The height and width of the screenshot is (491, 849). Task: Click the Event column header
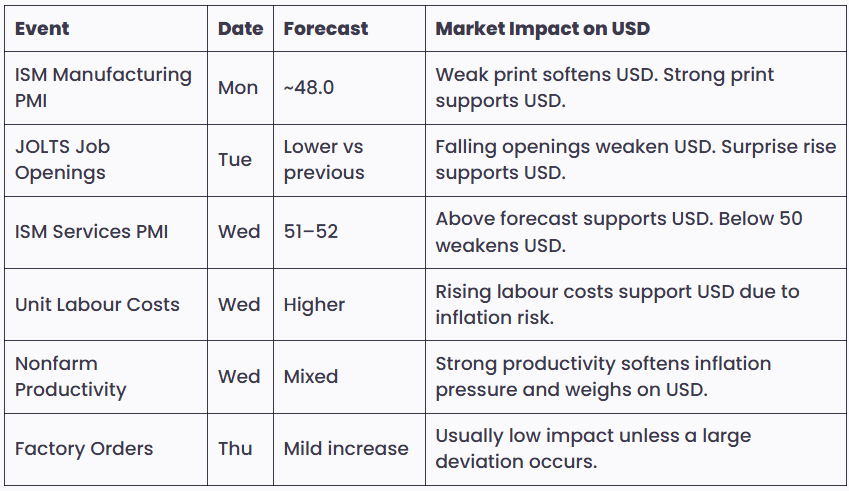[42, 28]
